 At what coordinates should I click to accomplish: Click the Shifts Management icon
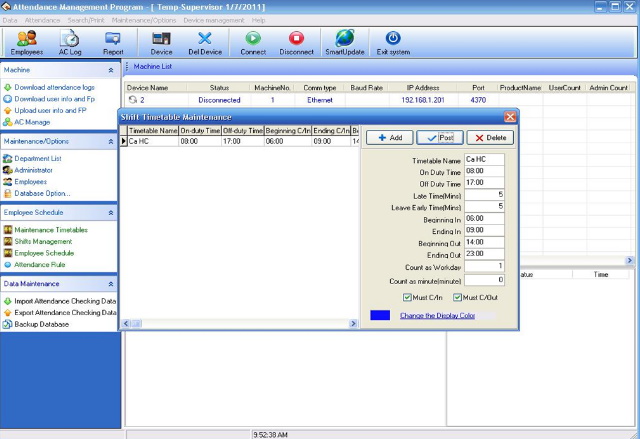(x=7, y=242)
